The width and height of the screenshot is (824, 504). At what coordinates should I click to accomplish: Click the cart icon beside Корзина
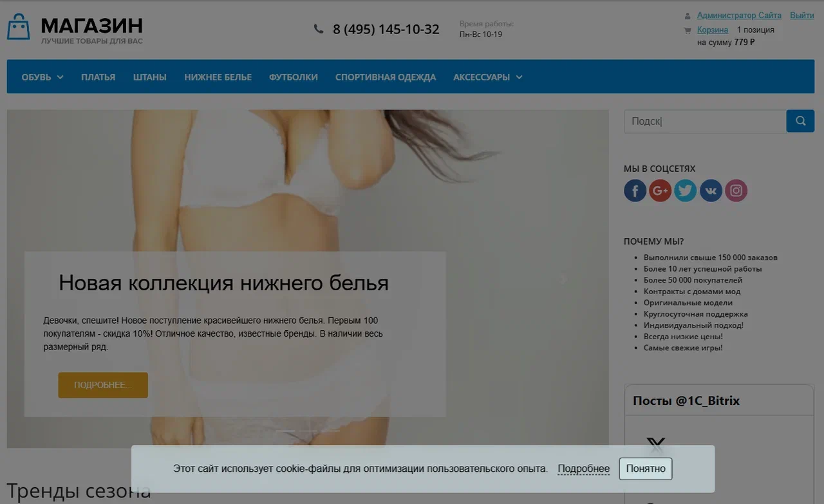pos(688,30)
